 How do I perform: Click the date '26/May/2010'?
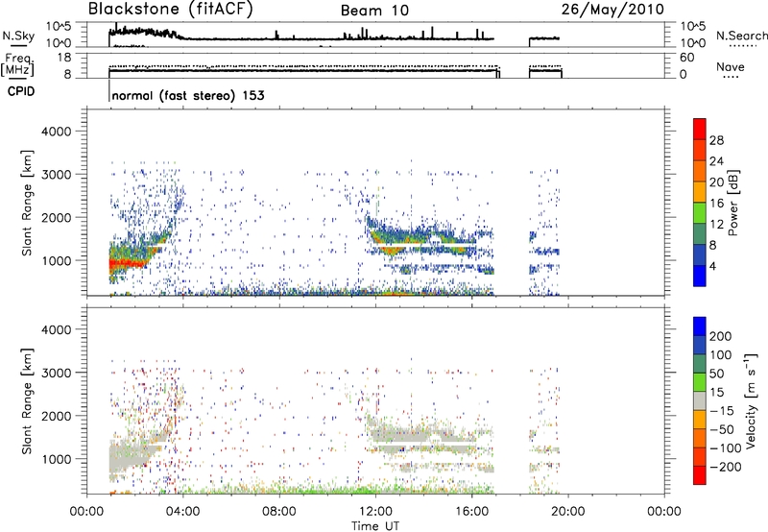pos(612,10)
